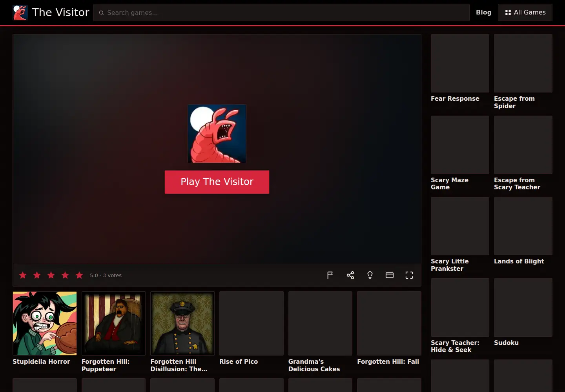Open the Blog link

point(484,13)
